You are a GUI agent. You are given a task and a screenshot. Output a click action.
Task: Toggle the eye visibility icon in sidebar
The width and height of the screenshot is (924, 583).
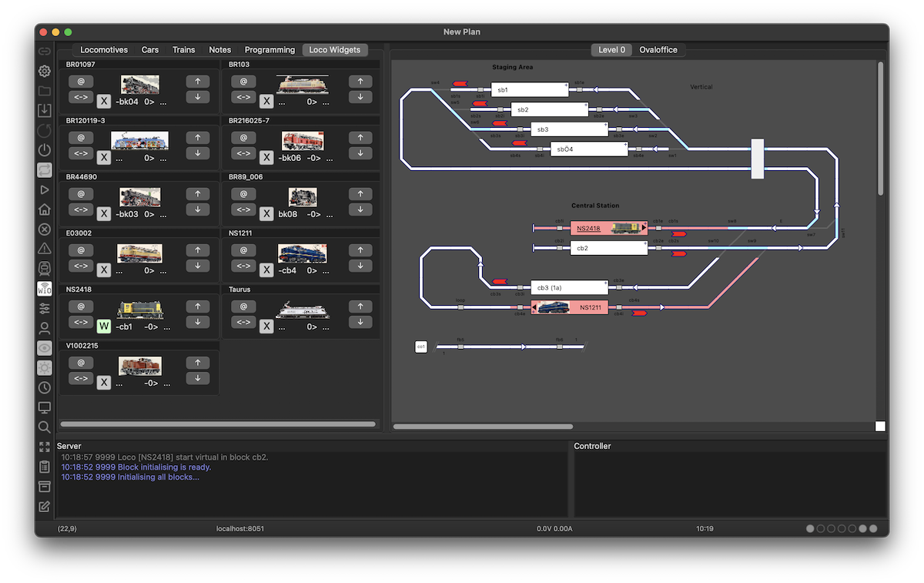tap(45, 348)
